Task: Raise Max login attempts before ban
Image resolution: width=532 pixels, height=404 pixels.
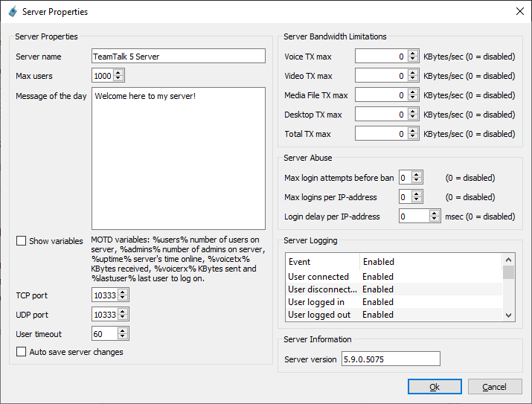Action: [x=417, y=175]
